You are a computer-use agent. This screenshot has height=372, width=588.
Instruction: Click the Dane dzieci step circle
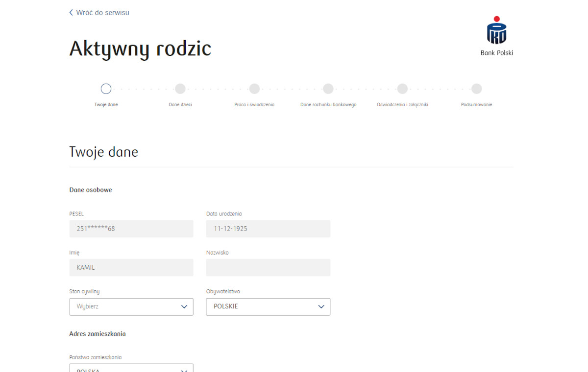point(180,89)
